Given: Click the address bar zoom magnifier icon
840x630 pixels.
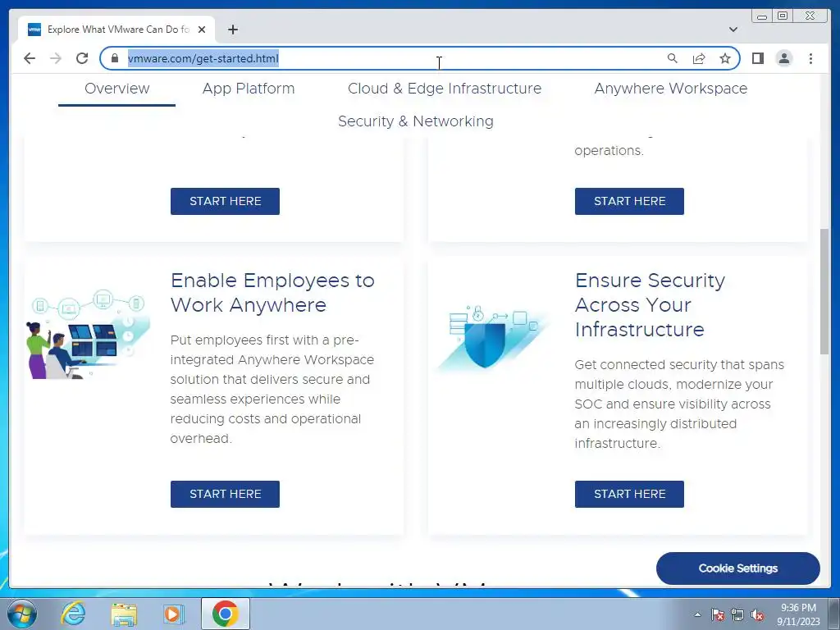Looking at the screenshot, I should [x=673, y=58].
